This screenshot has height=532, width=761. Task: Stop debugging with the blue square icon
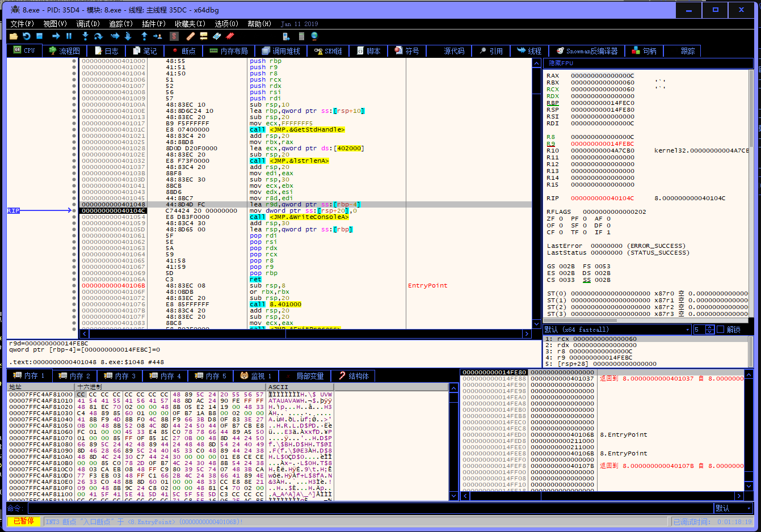click(x=40, y=36)
